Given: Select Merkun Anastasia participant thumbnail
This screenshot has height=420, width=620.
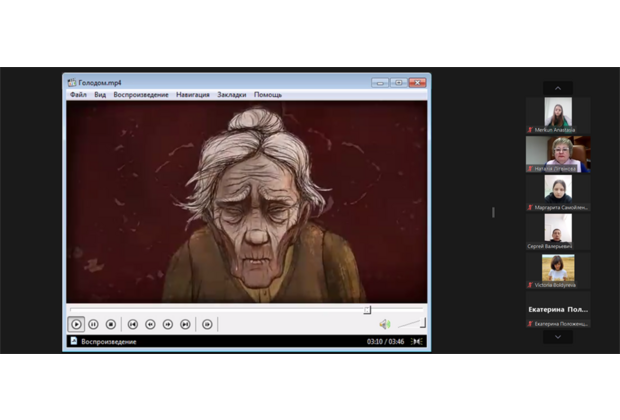Looking at the screenshot, I should 558,113.
